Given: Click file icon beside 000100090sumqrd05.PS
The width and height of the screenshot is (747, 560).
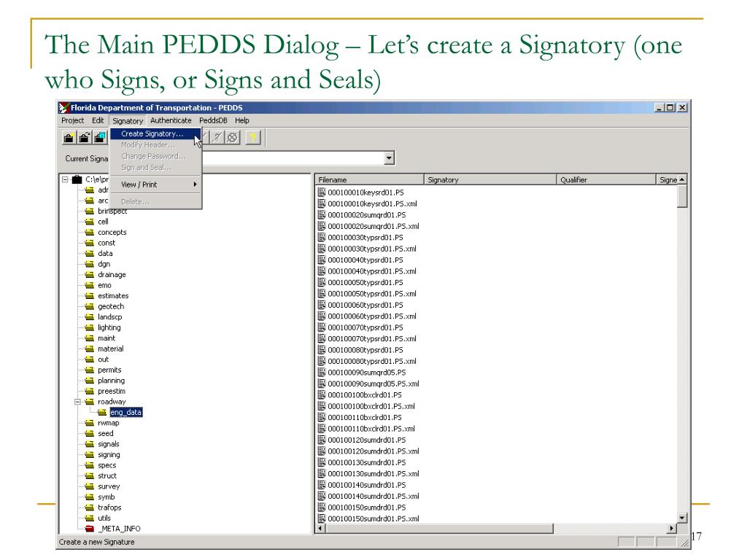Looking at the screenshot, I should (x=322, y=372).
